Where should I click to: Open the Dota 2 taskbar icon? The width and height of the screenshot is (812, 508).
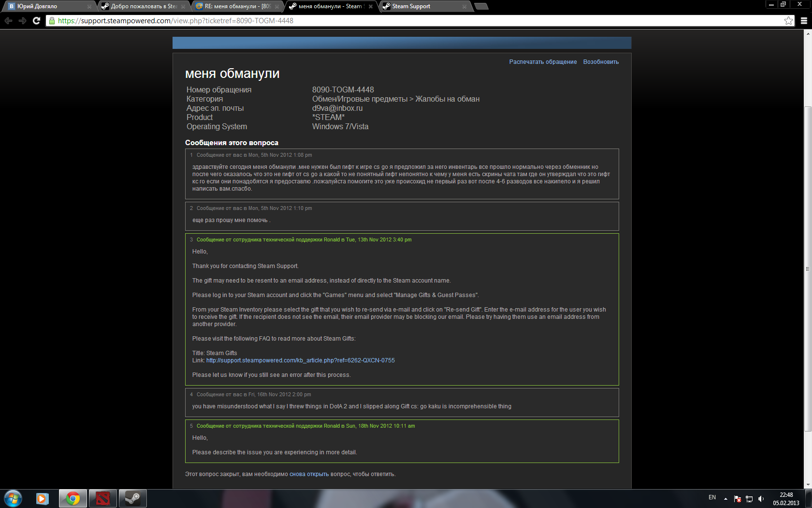102,499
